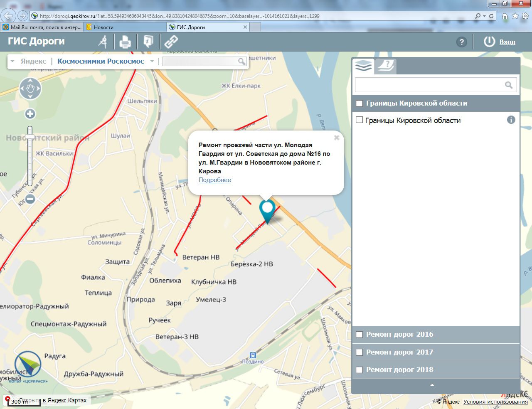Collapse layers panel with bottom arrow

[432, 385]
